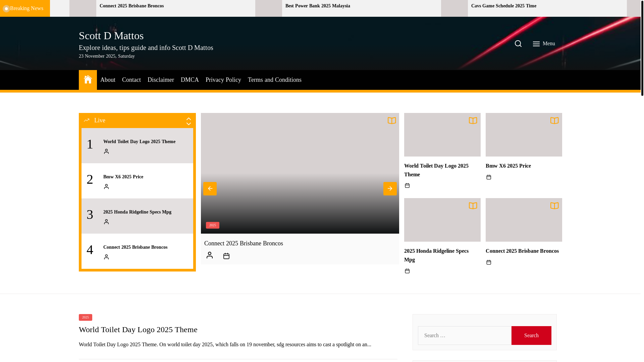
Task: Click author icon under Honda Ridgeline live item
Action: [106, 222]
